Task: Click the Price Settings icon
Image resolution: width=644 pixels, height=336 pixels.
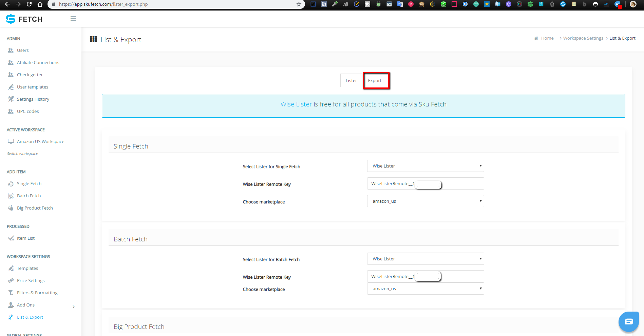Action: [11, 280]
